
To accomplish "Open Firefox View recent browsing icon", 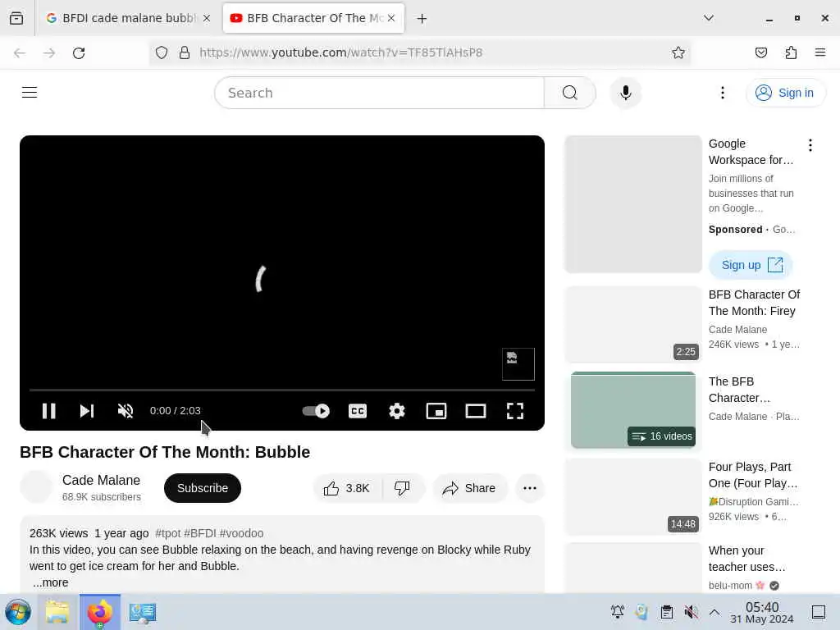I will click(x=16, y=18).
